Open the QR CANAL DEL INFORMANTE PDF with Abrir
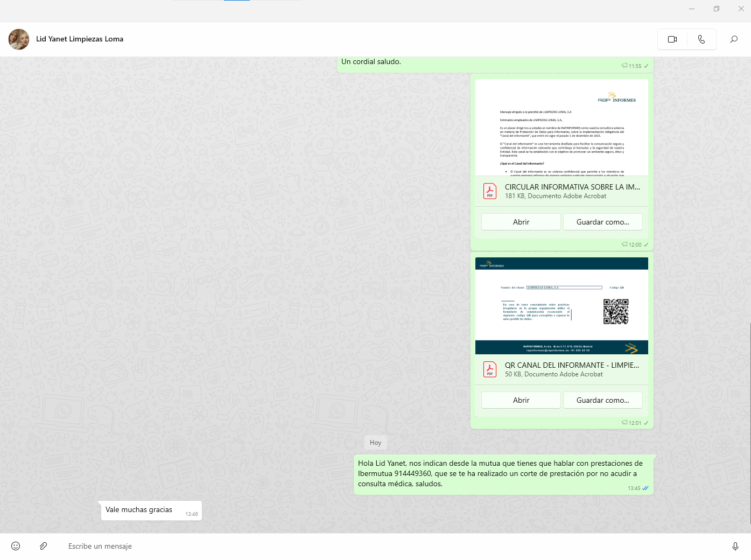Screen dimensions: 751x560 point(521,400)
